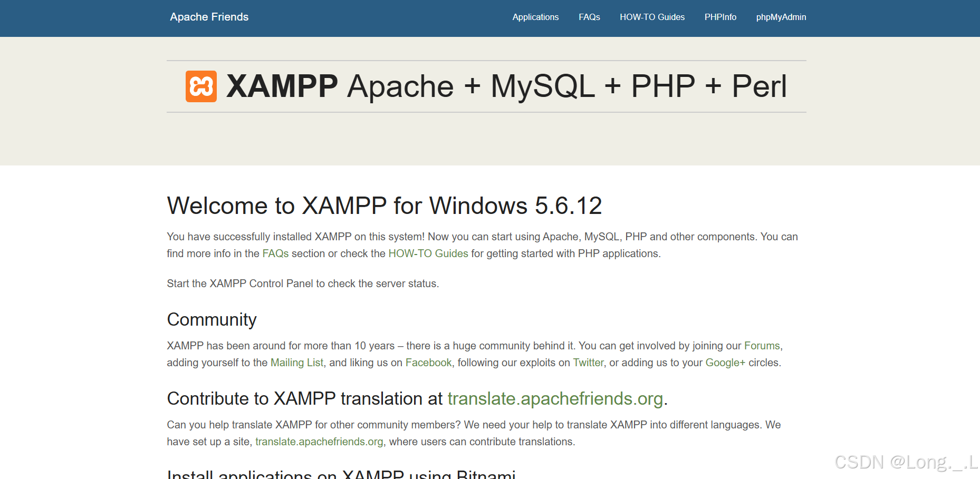
Task: Open the Apache Friends home link
Action: (209, 17)
